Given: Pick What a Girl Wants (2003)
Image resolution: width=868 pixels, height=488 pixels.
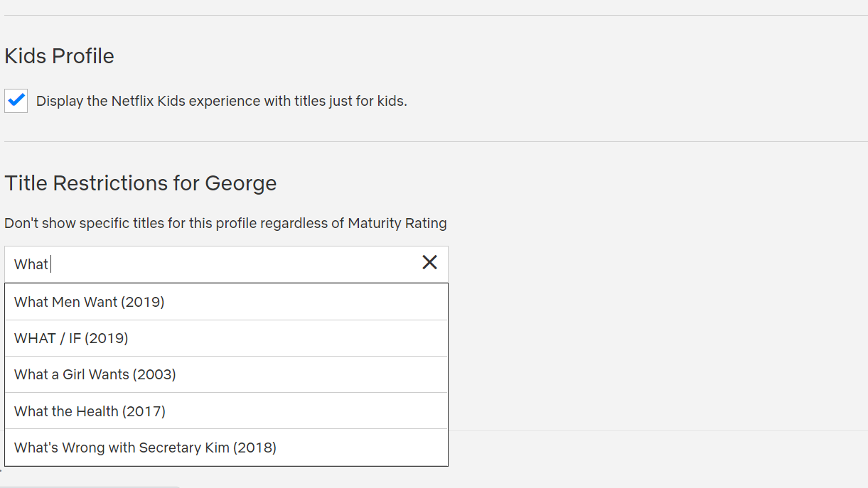Looking at the screenshot, I should pos(226,374).
